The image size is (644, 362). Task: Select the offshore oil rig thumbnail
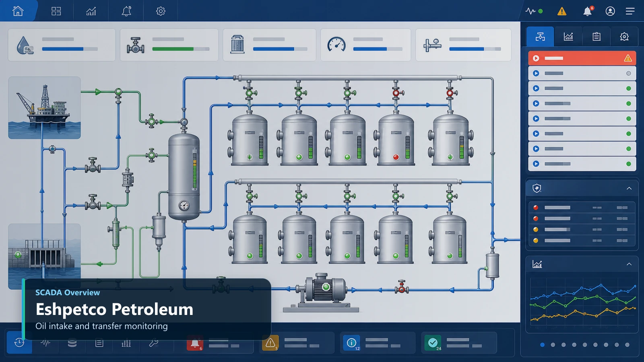point(44,108)
